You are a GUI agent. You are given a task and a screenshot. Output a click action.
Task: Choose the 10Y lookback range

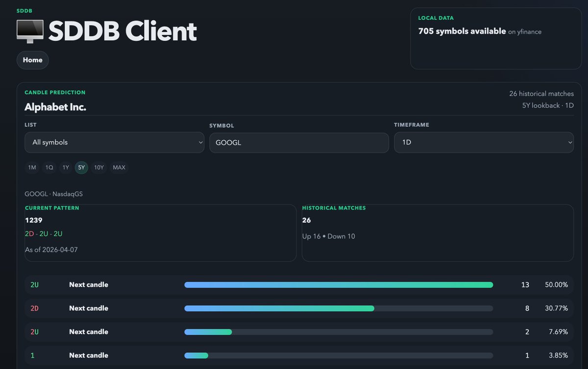(x=99, y=168)
